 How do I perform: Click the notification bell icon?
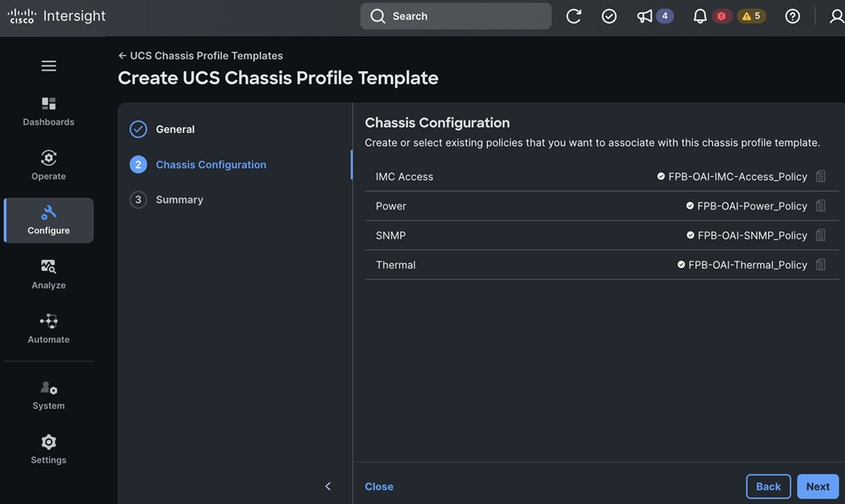(x=699, y=16)
